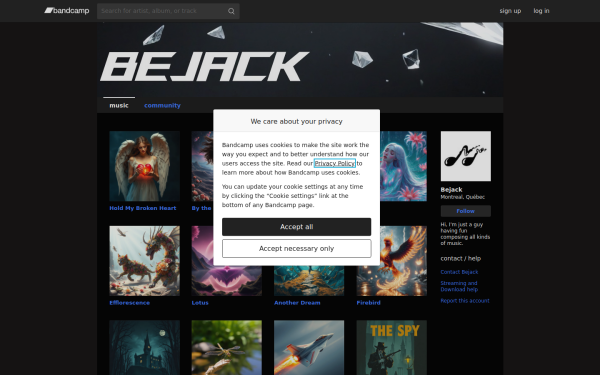Image resolution: width=600 pixels, height=375 pixels.
Task: Accept all cookies
Action: click(x=297, y=227)
